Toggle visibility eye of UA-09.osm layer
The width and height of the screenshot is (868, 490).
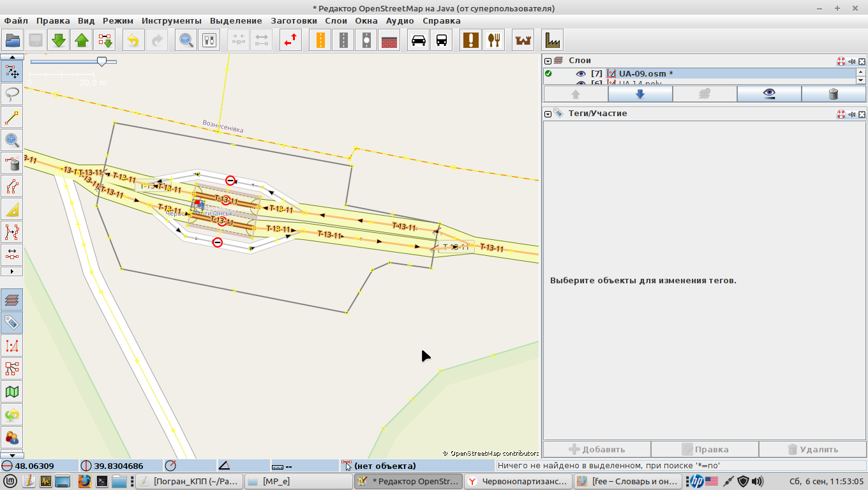(x=581, y=74)
